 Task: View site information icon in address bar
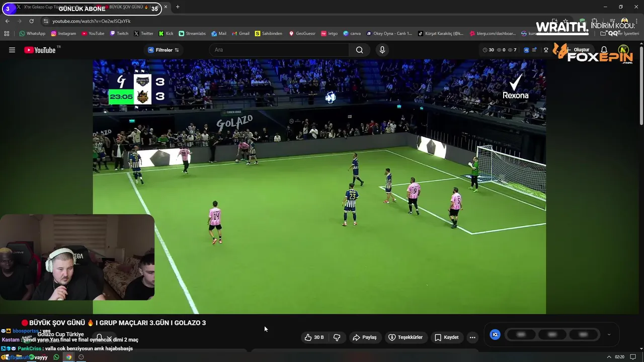46,21
